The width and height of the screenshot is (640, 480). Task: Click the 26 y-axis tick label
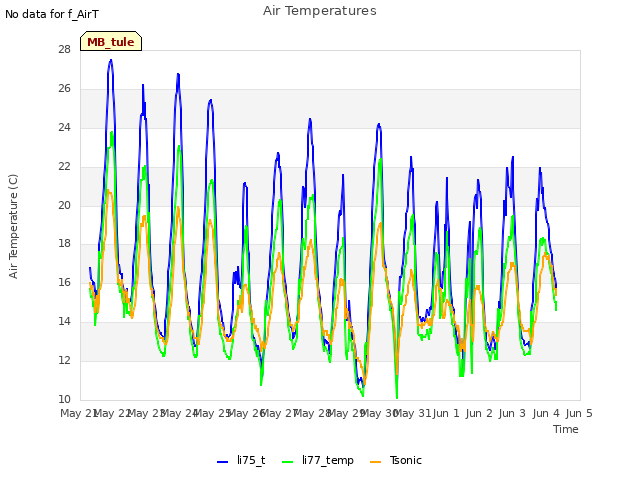pyautogui.click(x=64, y=89)
